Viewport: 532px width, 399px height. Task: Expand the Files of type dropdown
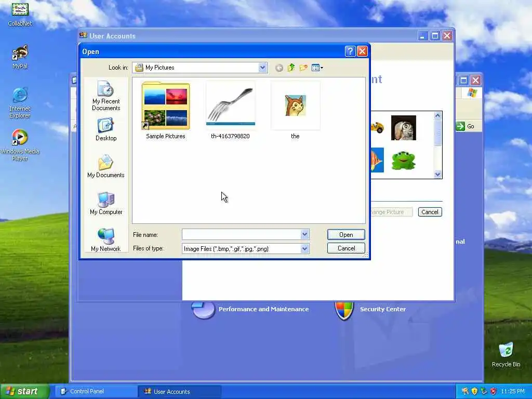(x=304, y=249)
